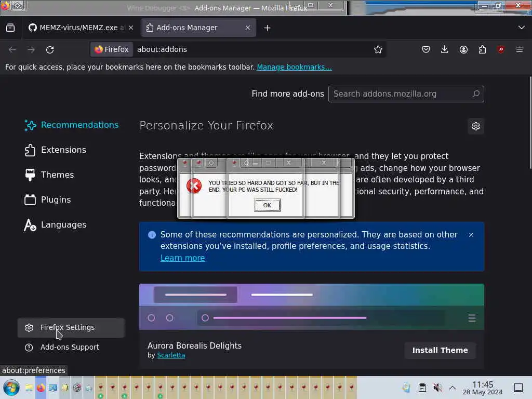The height and width of the screenshot is (399, 532).
Task: Reload the current page
Action: [x=50, y=49]
